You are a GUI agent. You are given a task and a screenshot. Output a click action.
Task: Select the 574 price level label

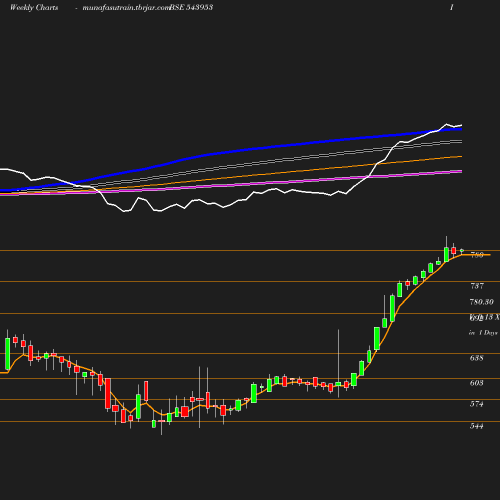[476, 404]
